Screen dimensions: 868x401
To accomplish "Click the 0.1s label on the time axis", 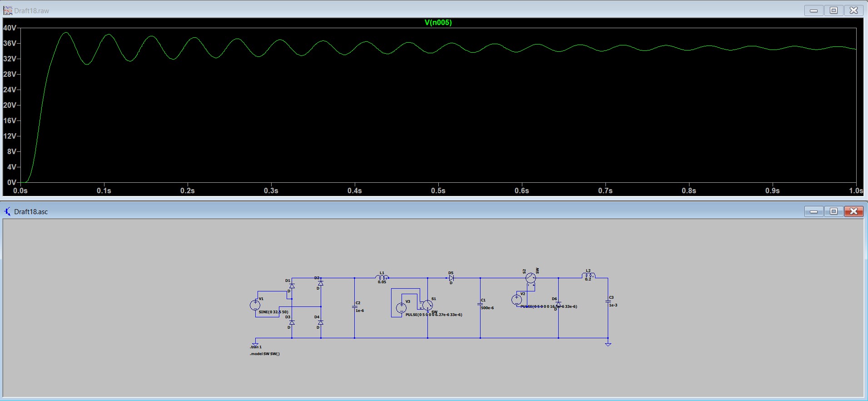I will [104, 191].
